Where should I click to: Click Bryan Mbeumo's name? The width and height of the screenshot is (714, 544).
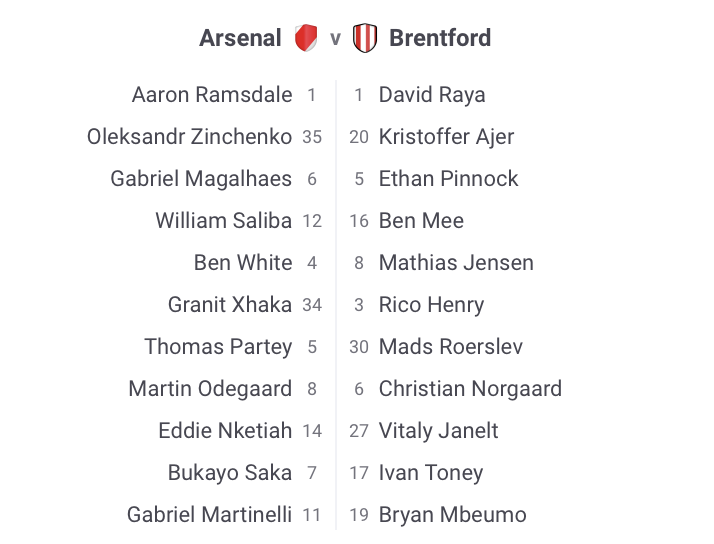click(452, 515)
